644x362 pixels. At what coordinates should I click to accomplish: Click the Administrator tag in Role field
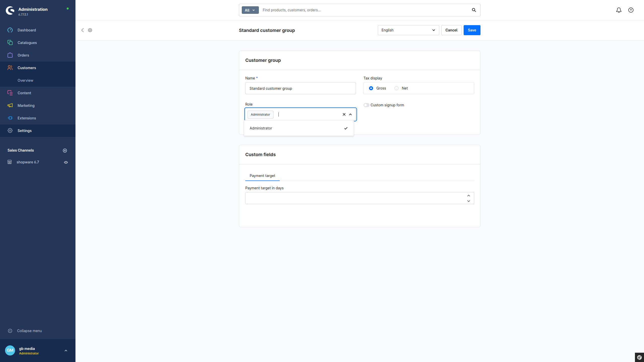coord(260,115)
